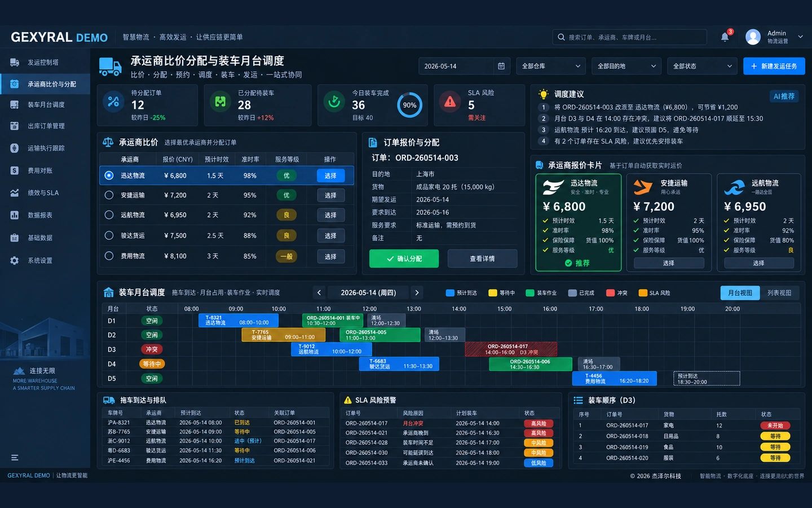Click the 装车月台调度 sidebar icon

point(15,105)
